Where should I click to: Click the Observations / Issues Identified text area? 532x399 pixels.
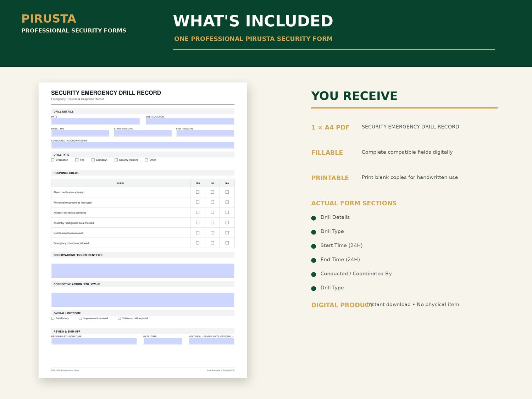(143, 271)
